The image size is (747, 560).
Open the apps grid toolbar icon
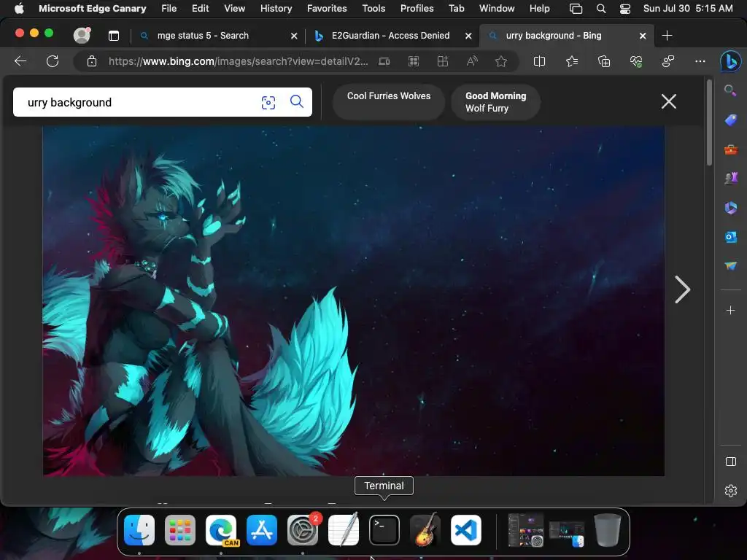(x=414, y=61)
